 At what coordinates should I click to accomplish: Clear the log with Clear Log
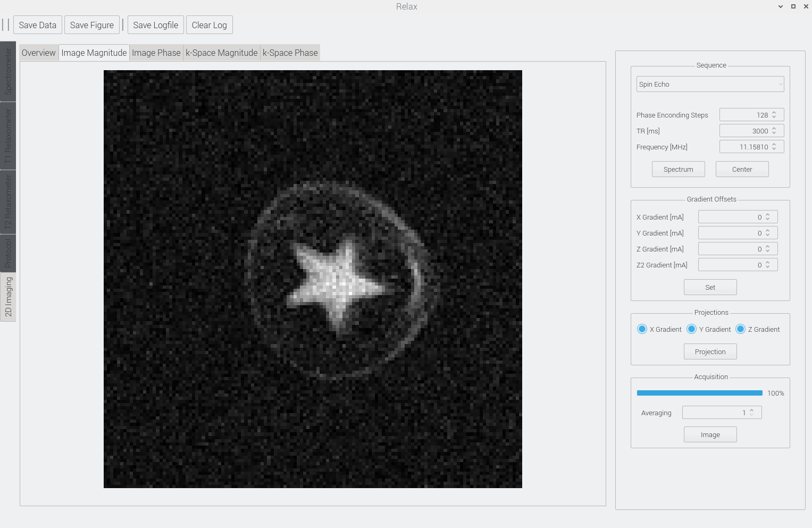[x=209, y=25]
